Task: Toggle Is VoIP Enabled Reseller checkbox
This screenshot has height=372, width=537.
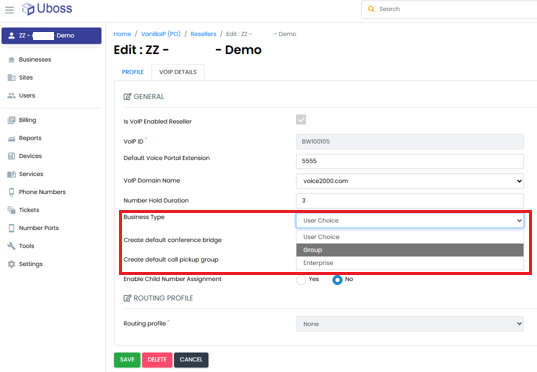Action: click(301, 120)
